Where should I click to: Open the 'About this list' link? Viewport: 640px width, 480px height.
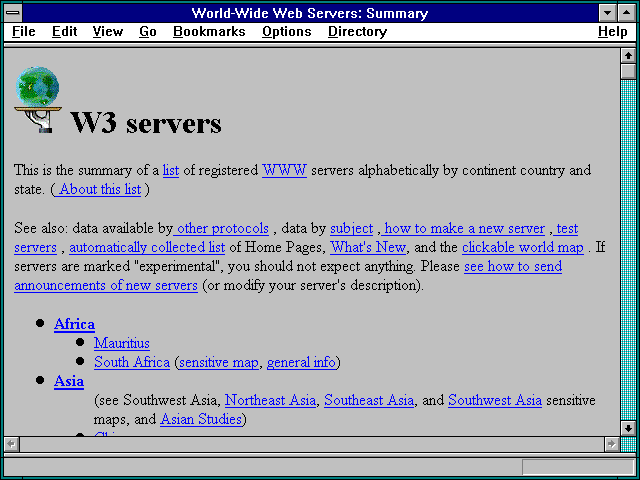tap(98, 189)
